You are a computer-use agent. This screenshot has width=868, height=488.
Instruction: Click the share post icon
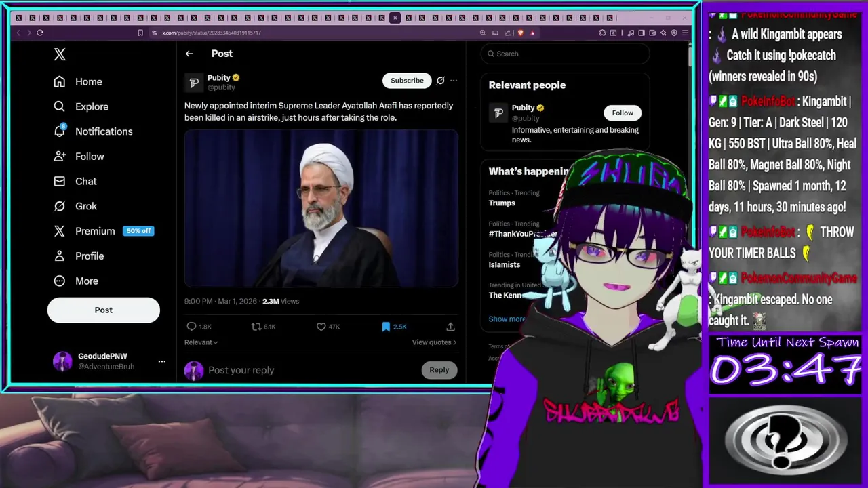click(x=450, y=327)
